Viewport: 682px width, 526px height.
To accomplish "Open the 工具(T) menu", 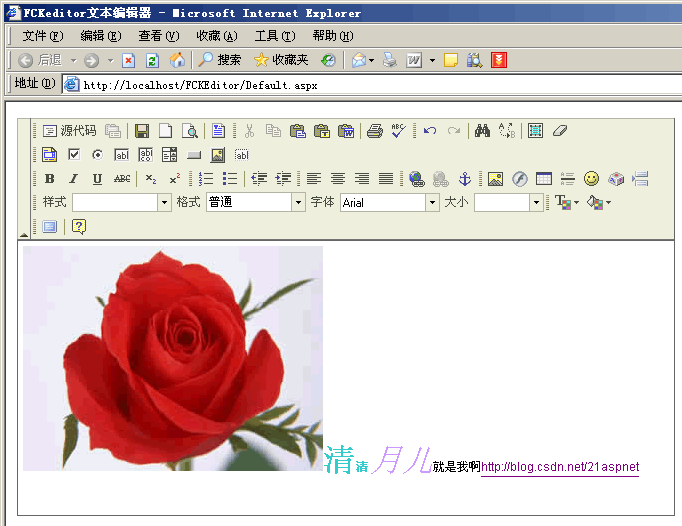I will pyautogui.click(x=275, y=36).
